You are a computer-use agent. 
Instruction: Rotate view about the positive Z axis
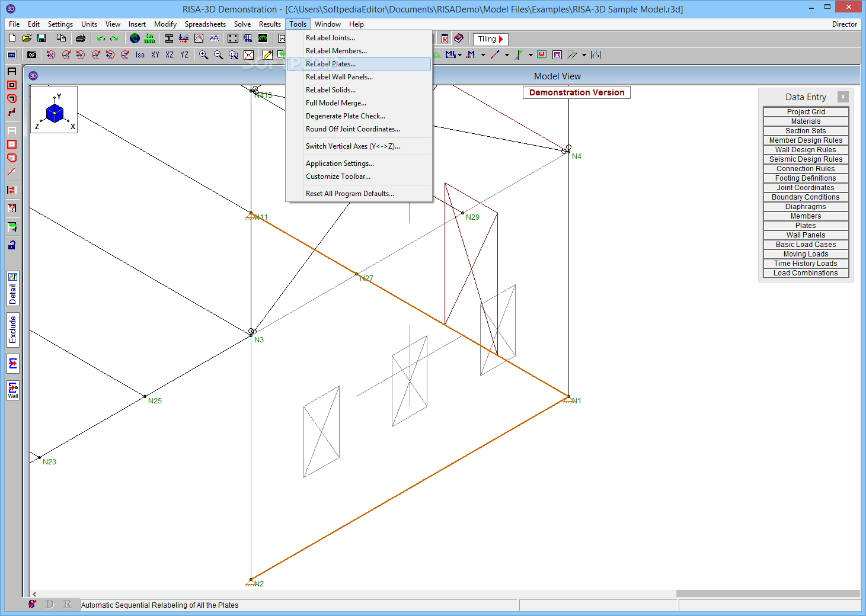coord(110,54)
